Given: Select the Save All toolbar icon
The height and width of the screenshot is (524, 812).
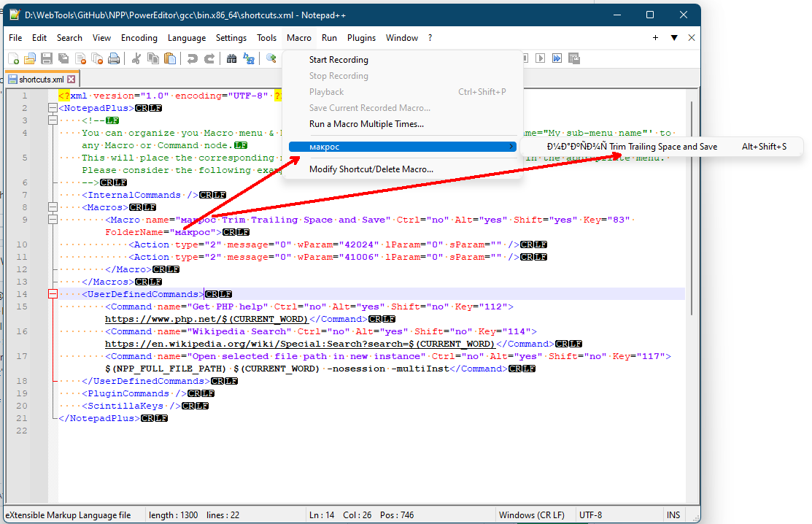Looking at the screenshot, I should [63, 58].
